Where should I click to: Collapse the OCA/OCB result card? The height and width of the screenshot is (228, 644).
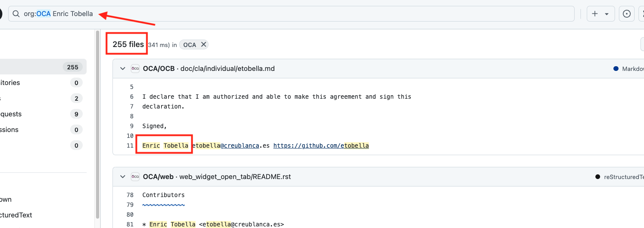123,69
